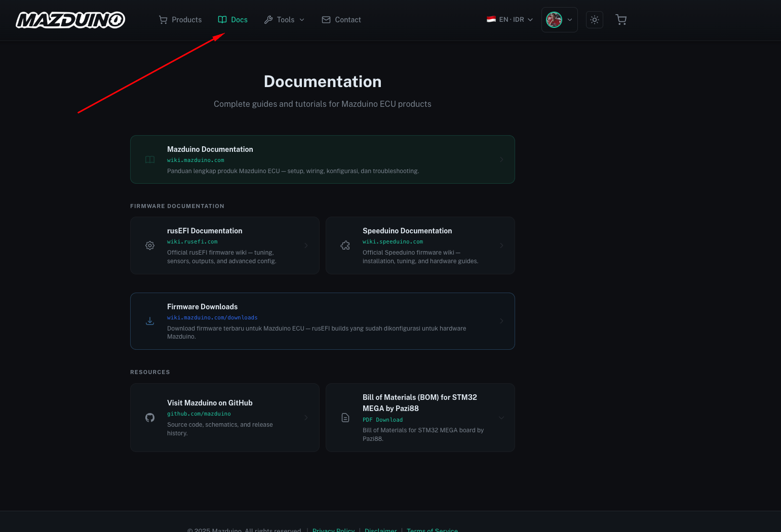This screenshot has width=781, height=532.
Task: Open the user avatar account dropdown
Action: (x=560, y=20)
